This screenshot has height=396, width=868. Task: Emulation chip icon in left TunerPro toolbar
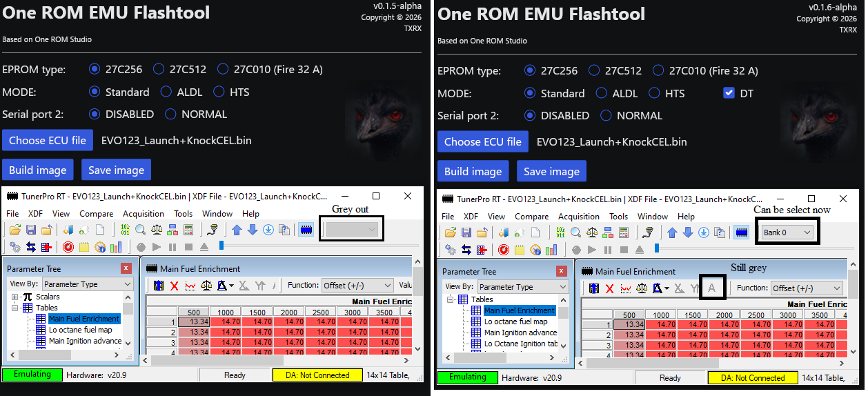click(306, 230)
